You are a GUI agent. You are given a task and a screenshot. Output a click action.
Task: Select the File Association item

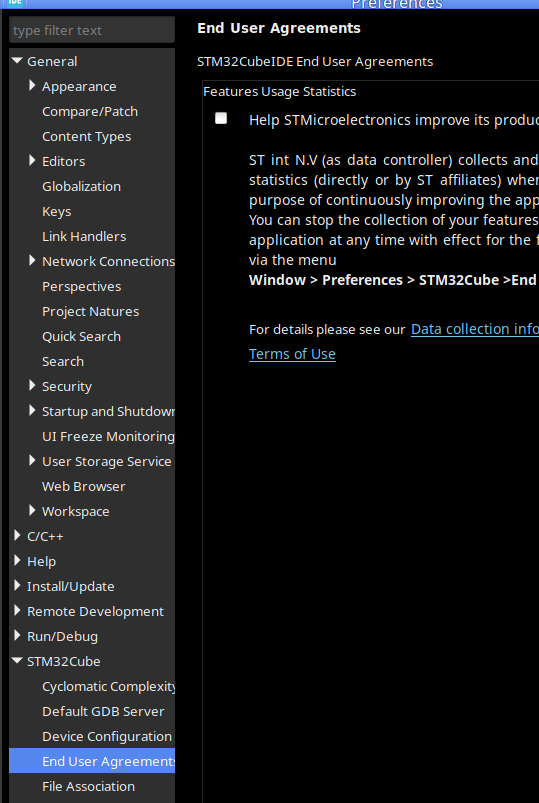(x=88, y=786)
